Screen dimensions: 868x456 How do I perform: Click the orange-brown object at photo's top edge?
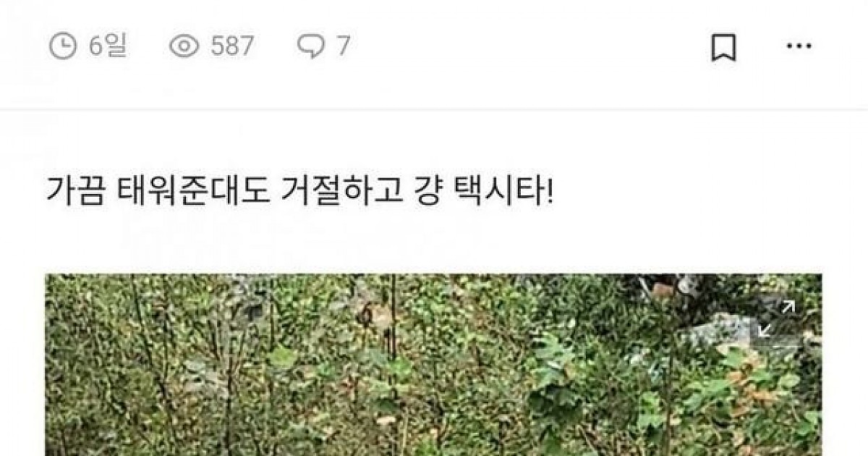(662, 290)
